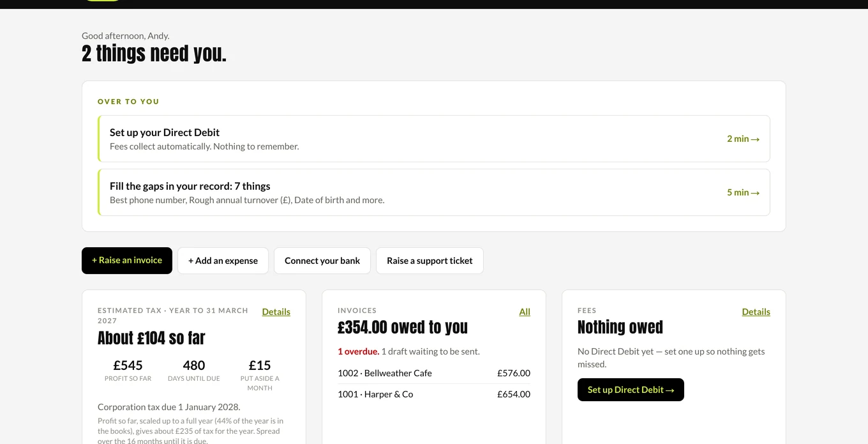Click the 480 days until due value
The width and height of the screenshot is (868, 444).
pos(194,365)
